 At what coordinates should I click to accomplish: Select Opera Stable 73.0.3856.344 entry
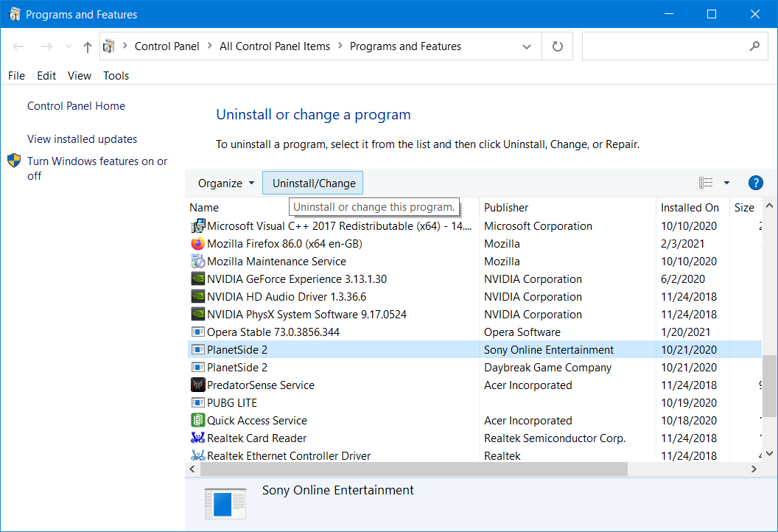pos(273,332)
